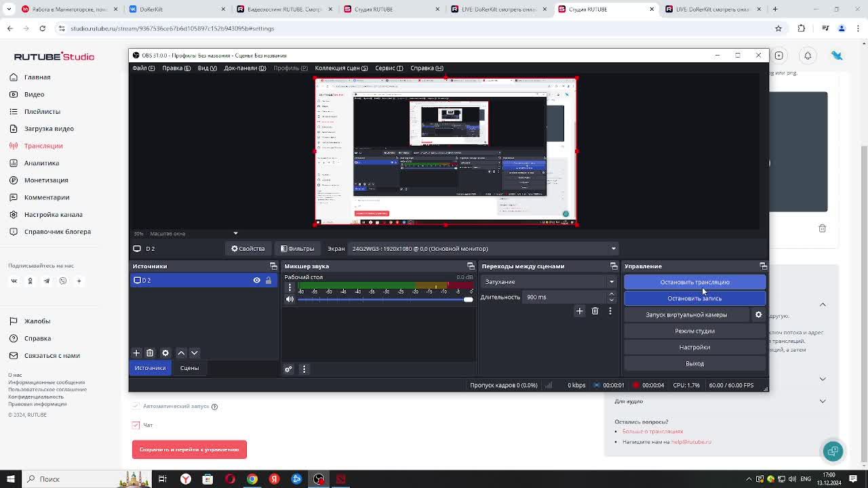Open the Затухание transition dropdown
The image size is (868, 488).
(x=548, y=282)
